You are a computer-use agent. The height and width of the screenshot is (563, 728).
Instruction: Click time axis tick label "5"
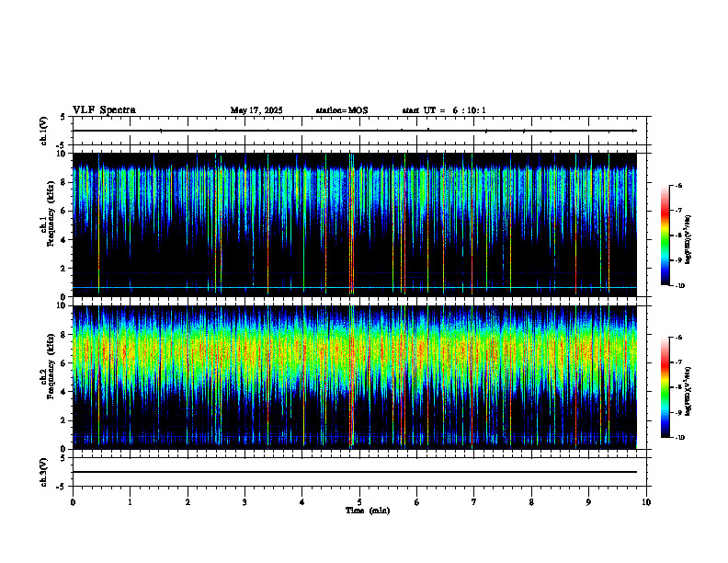tap(359, 502)
